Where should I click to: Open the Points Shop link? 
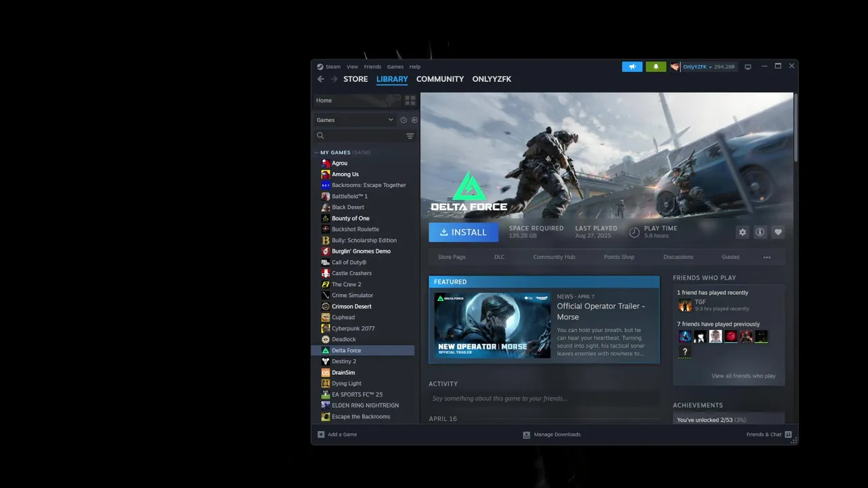pyautogui.click(x=619, y=258)
